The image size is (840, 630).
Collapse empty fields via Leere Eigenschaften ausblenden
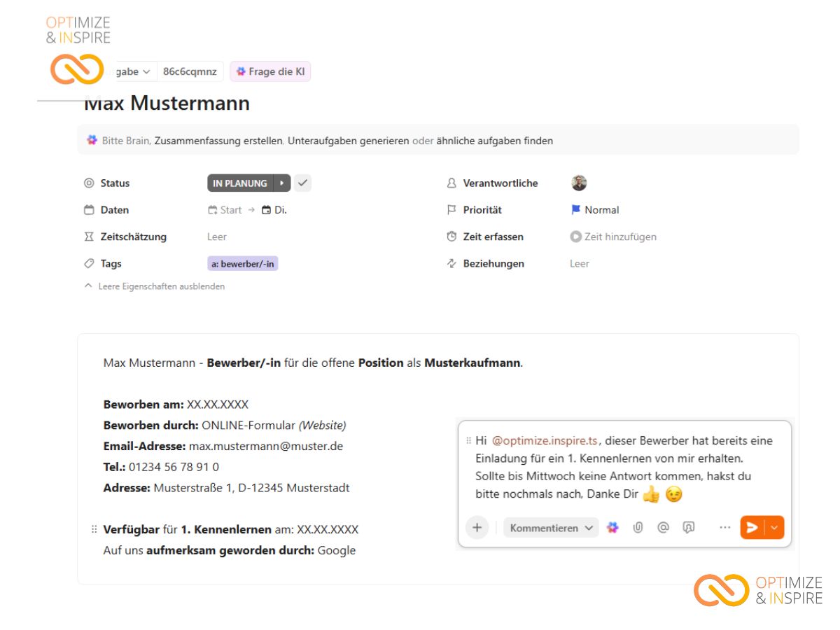click(x=155, y=286)
